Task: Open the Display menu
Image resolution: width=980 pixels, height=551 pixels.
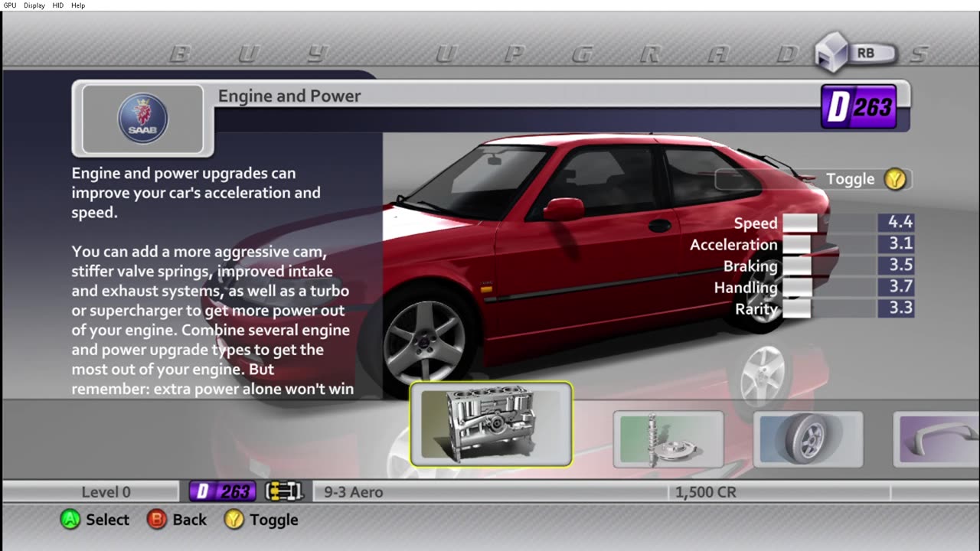Action: click(x=34, y=5)
